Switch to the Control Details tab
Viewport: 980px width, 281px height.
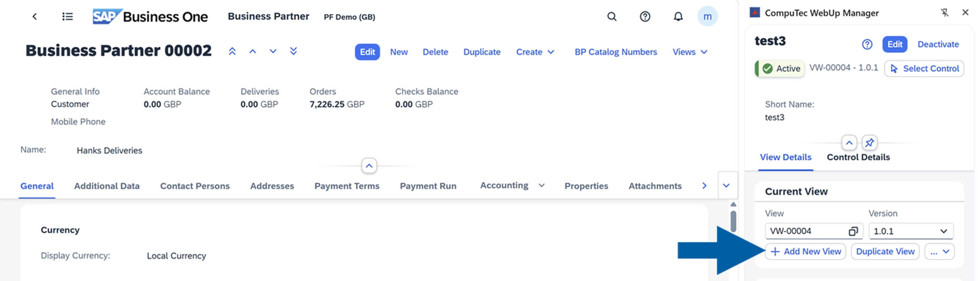(858, 157)
